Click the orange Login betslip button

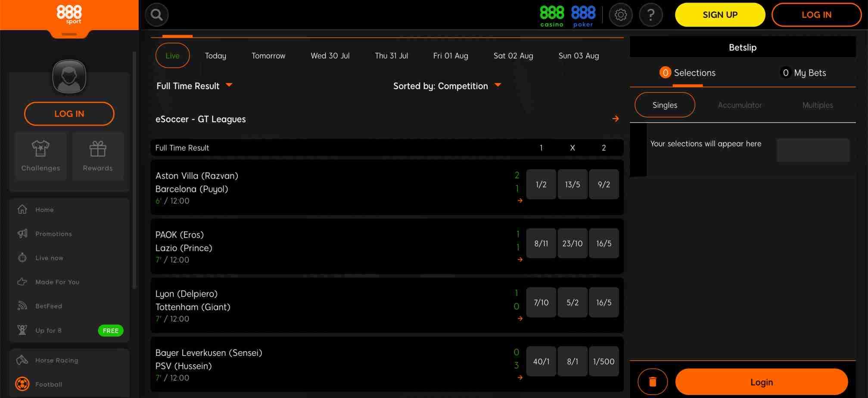coord(762,382)
